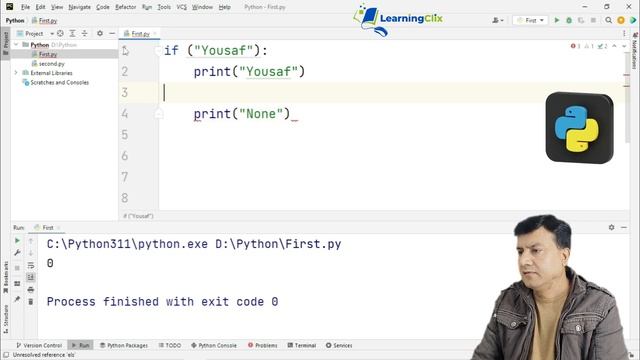The image size is (640, 360).
Task: Click the Select Opened File target icon
Action: point(60,33)
